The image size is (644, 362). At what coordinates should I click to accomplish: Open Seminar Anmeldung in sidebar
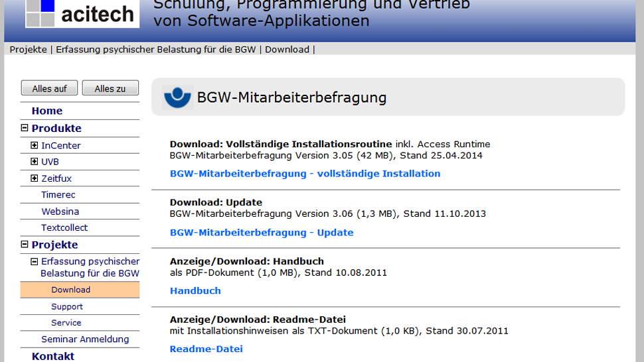(x=85, y=339)
